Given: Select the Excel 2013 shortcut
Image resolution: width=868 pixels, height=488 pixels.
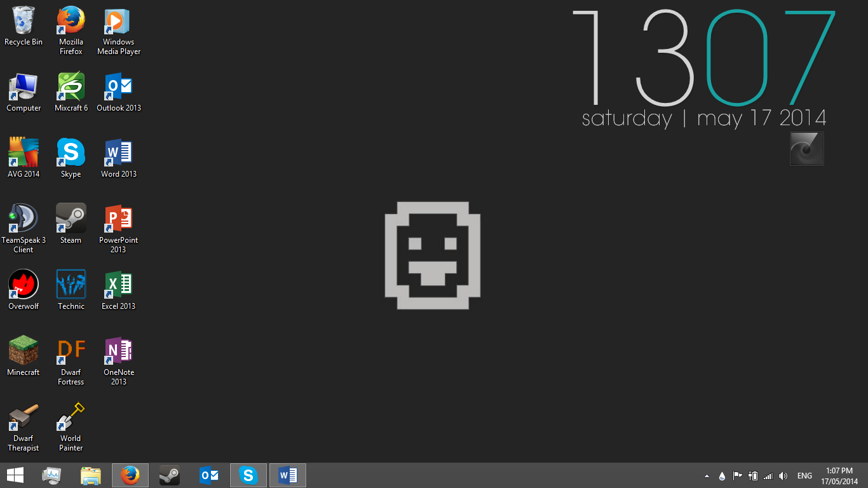Looking at the screenshot, I should (119, 290).
